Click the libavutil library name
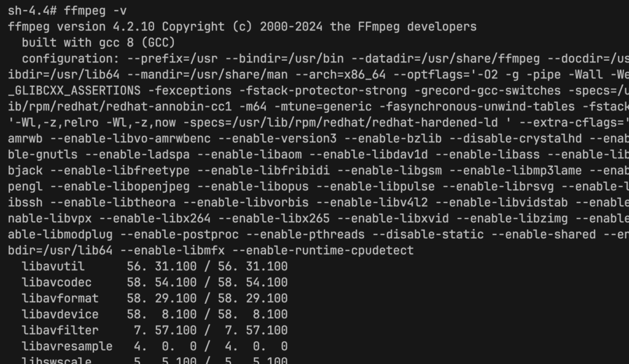This screenshot has height=364, width=629. [x=53, y=266]
